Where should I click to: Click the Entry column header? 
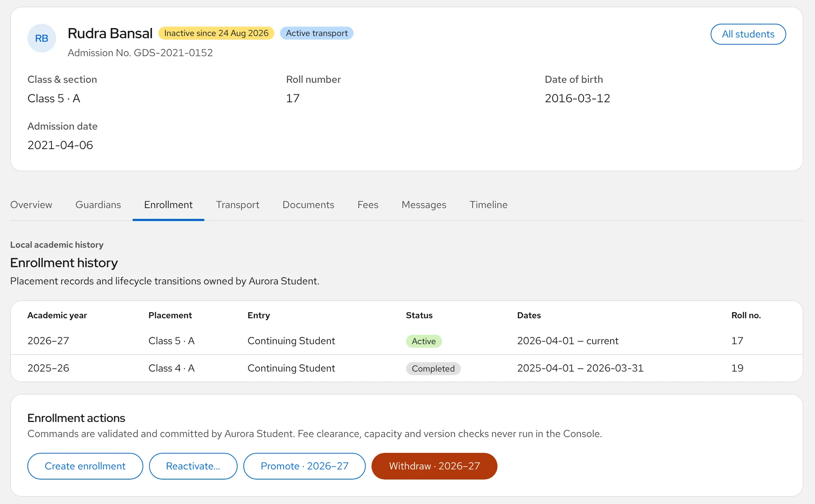click(259, 315)
